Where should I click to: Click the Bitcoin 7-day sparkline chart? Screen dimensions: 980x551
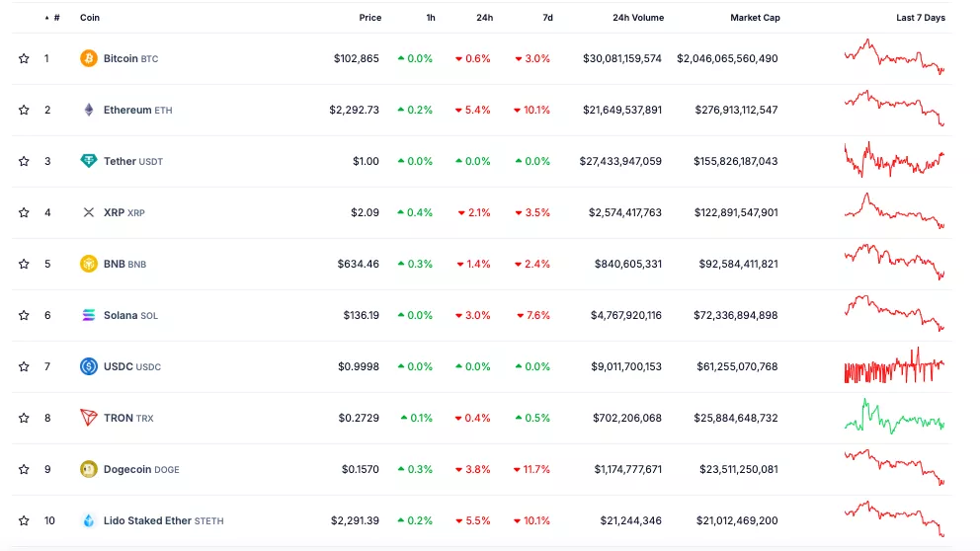(x=894, y=57)
